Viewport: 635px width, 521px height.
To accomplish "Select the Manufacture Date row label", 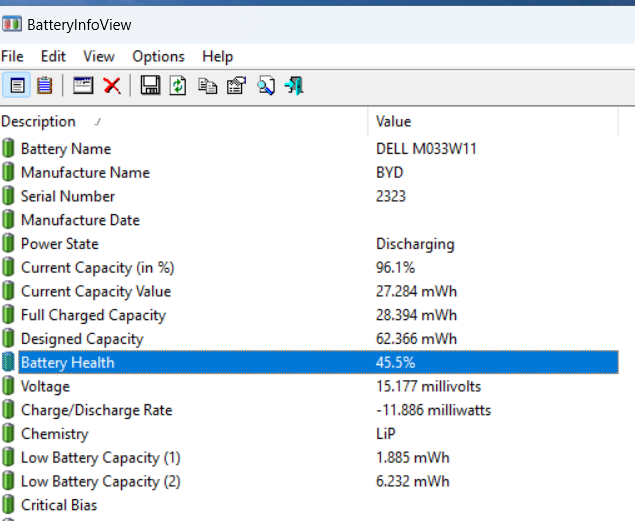I will coord(81,220).
